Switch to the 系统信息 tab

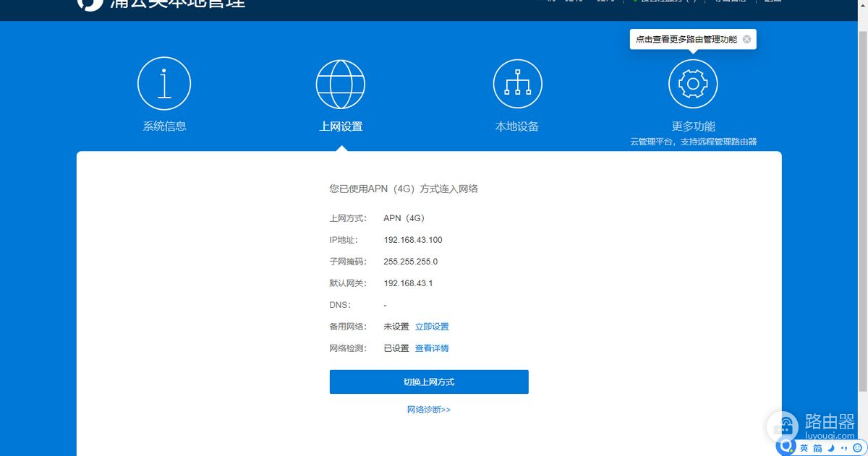click(x=164, y=125)
